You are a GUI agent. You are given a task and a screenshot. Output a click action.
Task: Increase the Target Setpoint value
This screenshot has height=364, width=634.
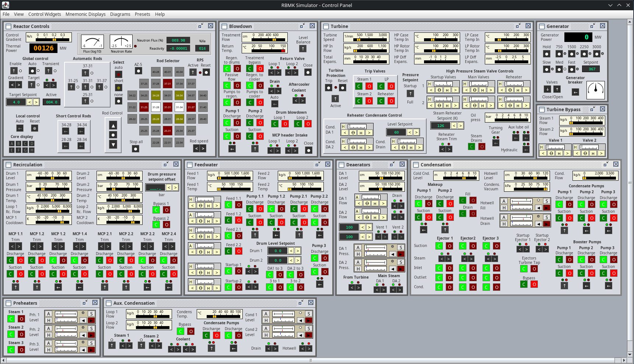pyautogui.click(x=36, y=102)
